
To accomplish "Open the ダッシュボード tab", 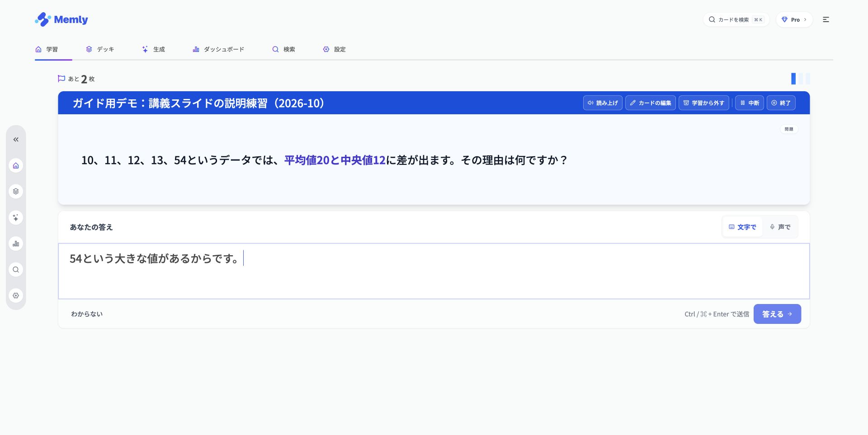I will coord(218,49).
